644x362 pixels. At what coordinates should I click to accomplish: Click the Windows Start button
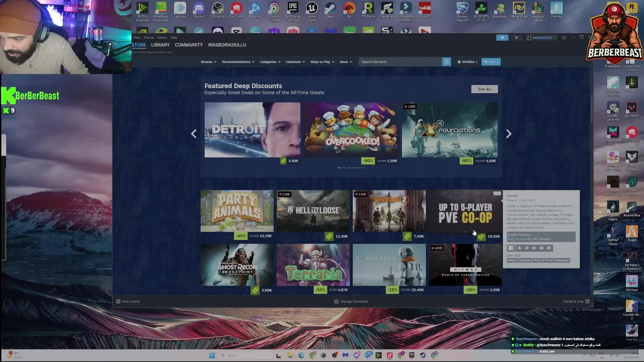coord(212,355)
